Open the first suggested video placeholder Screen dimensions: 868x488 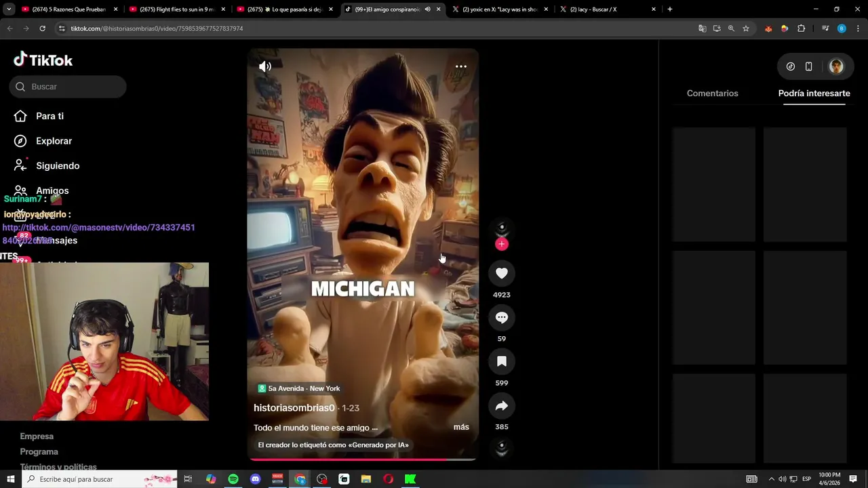(713, 184)
